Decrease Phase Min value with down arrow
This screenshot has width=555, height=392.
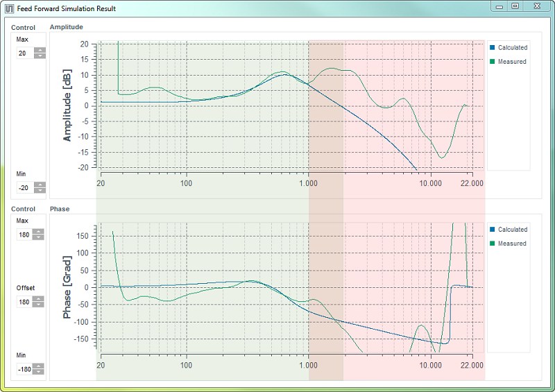pos(38,372)
